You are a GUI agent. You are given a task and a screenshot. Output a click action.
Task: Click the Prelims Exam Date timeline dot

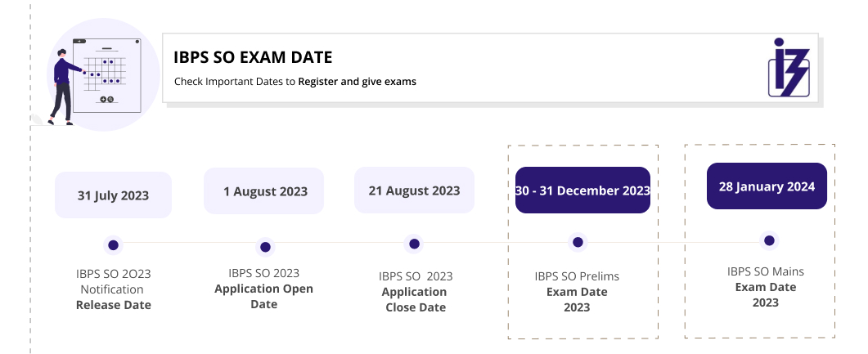(x=578, y=242)
